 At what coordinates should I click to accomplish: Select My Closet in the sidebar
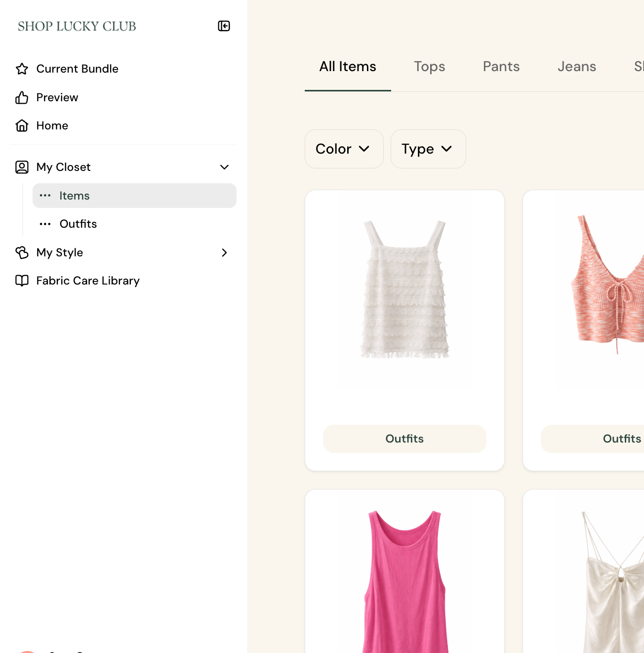(63, 167)
